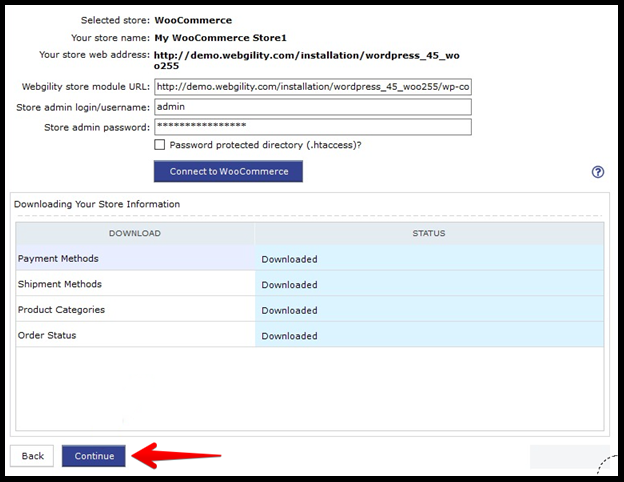Click the Downloaded status for Payment Methods
Image resolution: width=624 pixels, height=482 pixels.
coord(290,260)
